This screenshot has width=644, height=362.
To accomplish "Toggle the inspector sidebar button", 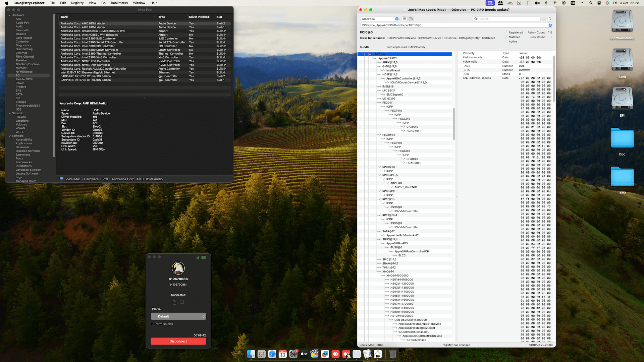I will point(550,19).
